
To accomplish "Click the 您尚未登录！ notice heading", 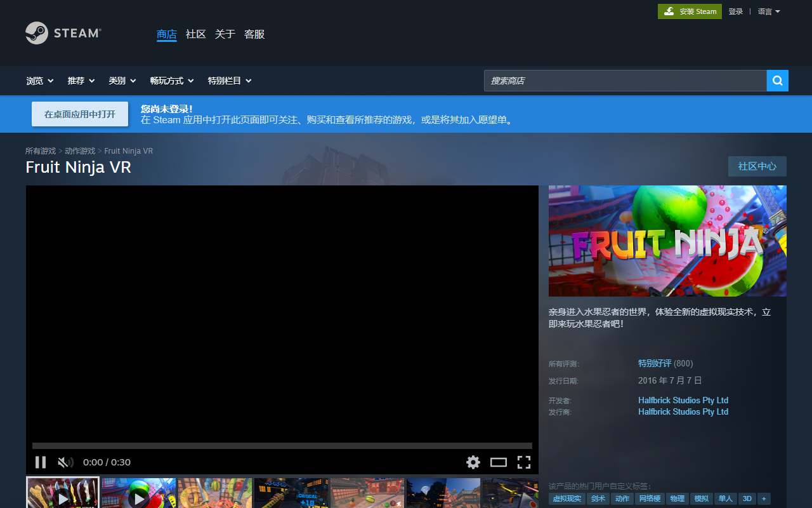I will pos(167,109).
